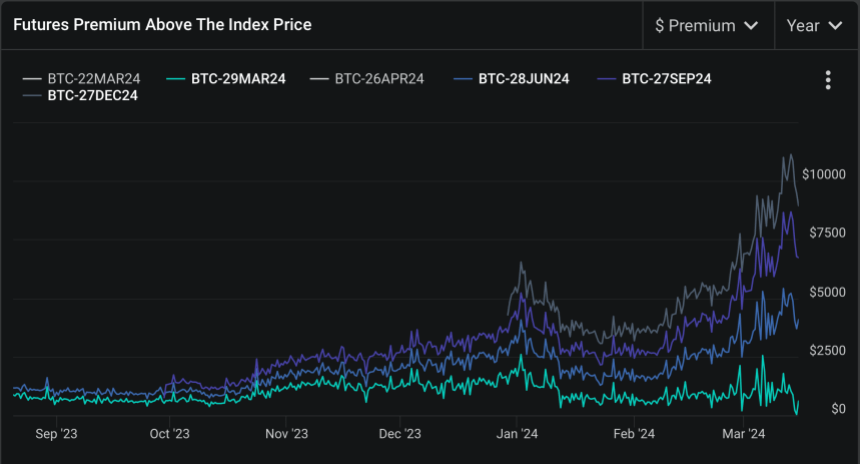
Task: Show the BTC-22MAR24 legend label
Action: tap(95, 78)
